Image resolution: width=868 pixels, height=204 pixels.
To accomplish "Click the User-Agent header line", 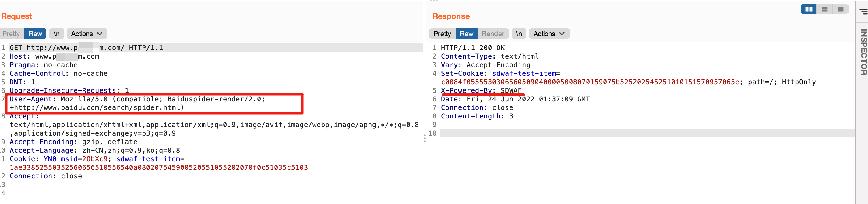I will coord(137,103).
